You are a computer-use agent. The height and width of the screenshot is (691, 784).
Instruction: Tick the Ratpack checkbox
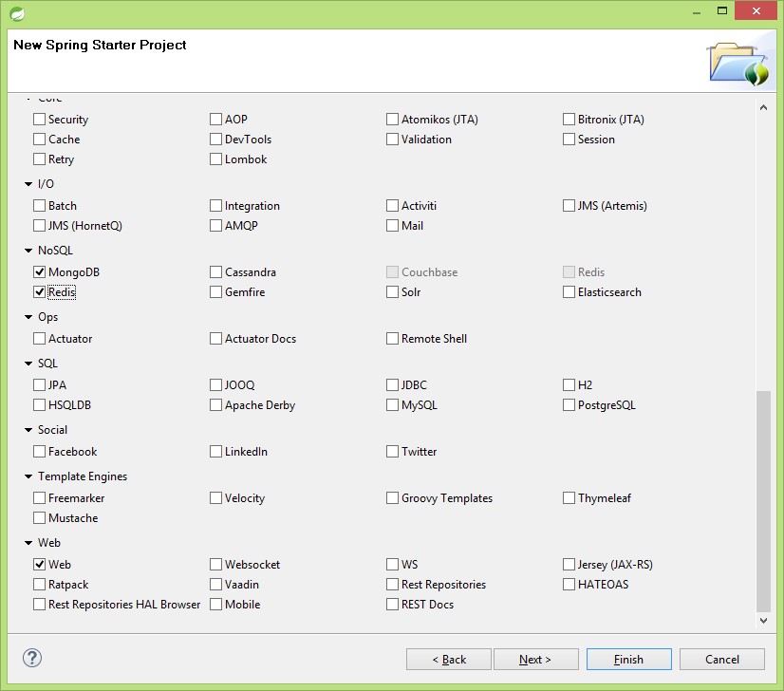click(x=39, y=585)
